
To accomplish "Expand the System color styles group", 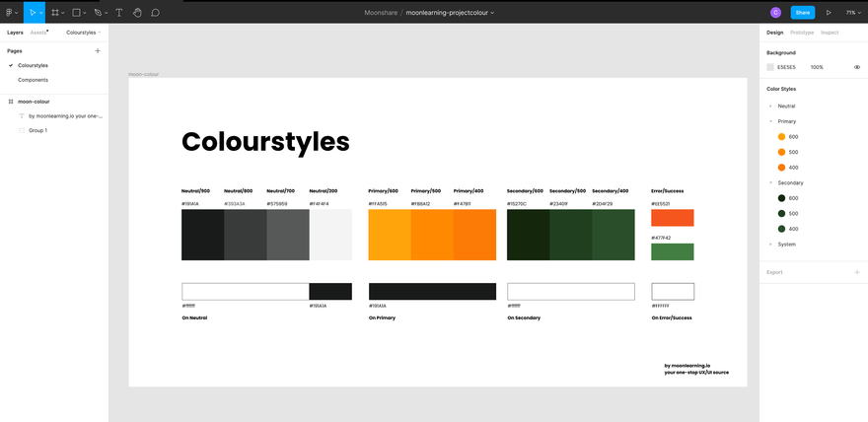I will 770,244.
